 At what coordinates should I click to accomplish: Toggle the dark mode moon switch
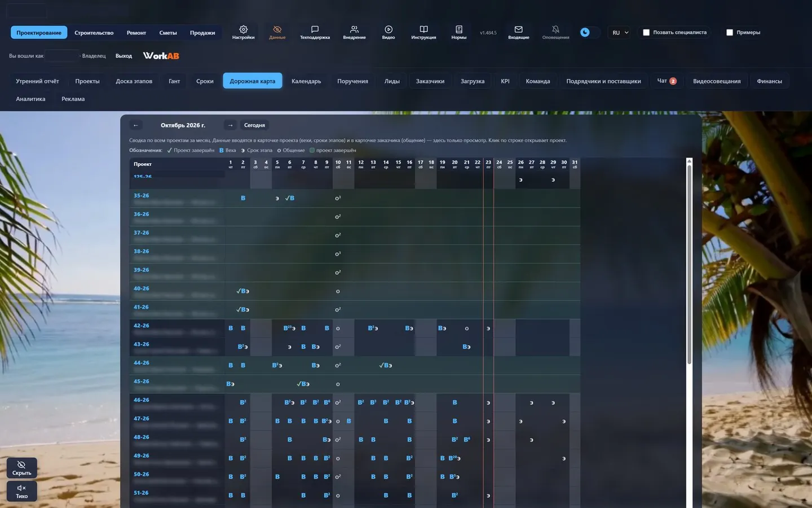click(x=589, y=32)
